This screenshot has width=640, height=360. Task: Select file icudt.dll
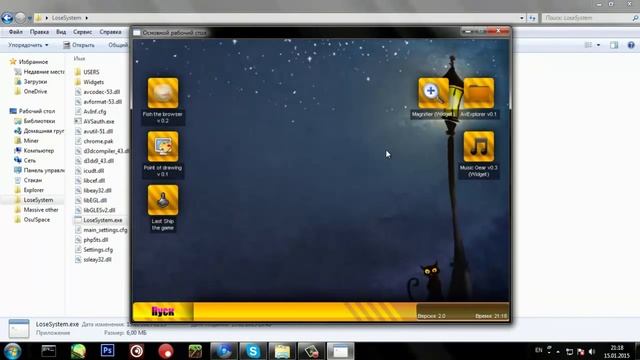(x=89, y=171)
